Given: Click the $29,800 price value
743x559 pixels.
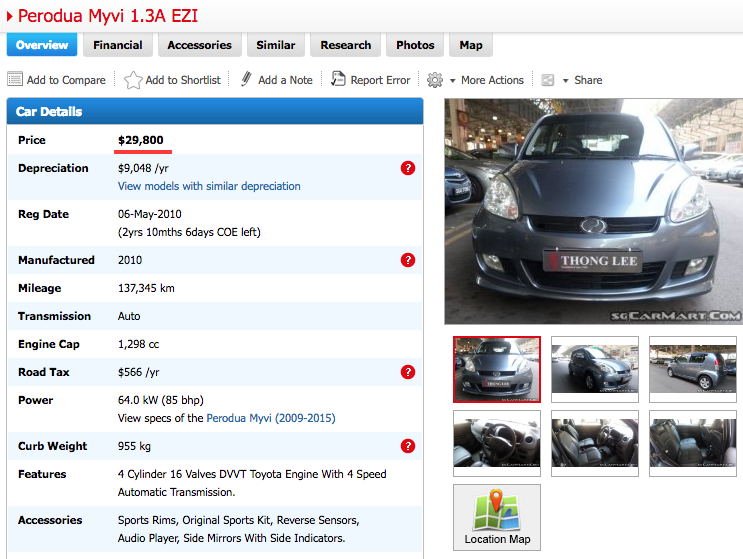Looking at the screenshot, I should tap(141, 140).
